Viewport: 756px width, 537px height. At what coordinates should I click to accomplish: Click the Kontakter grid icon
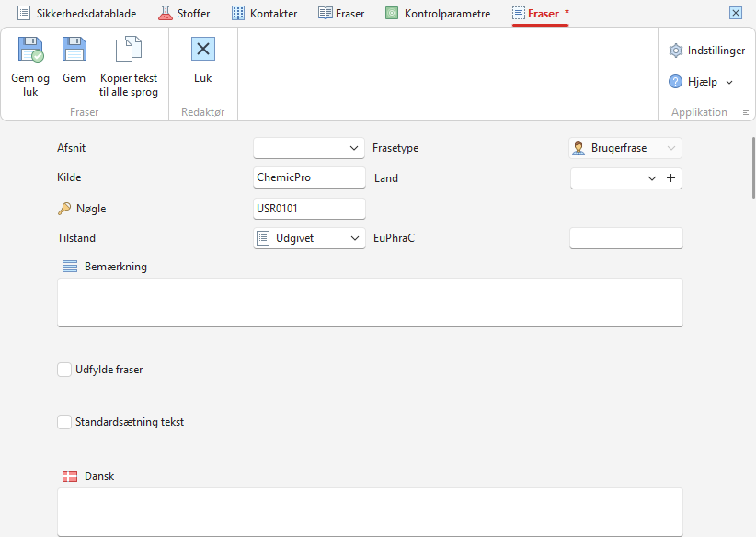(x=238, y=14)
